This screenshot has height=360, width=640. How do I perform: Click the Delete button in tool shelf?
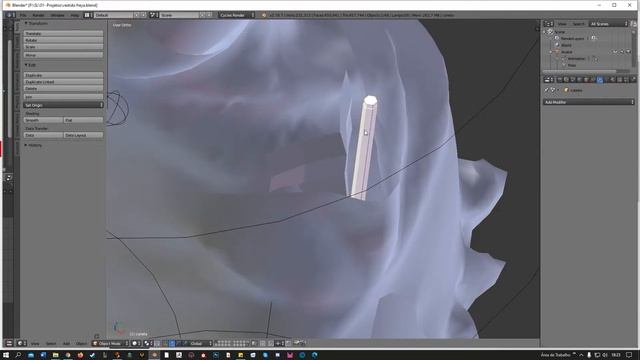[x=63, y=88]
